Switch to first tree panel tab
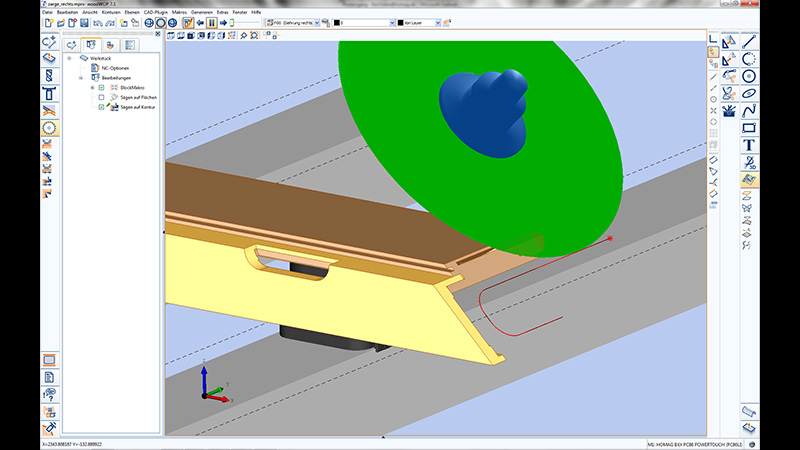The height and width of the screenshot is (450, 800). point(71,45)
